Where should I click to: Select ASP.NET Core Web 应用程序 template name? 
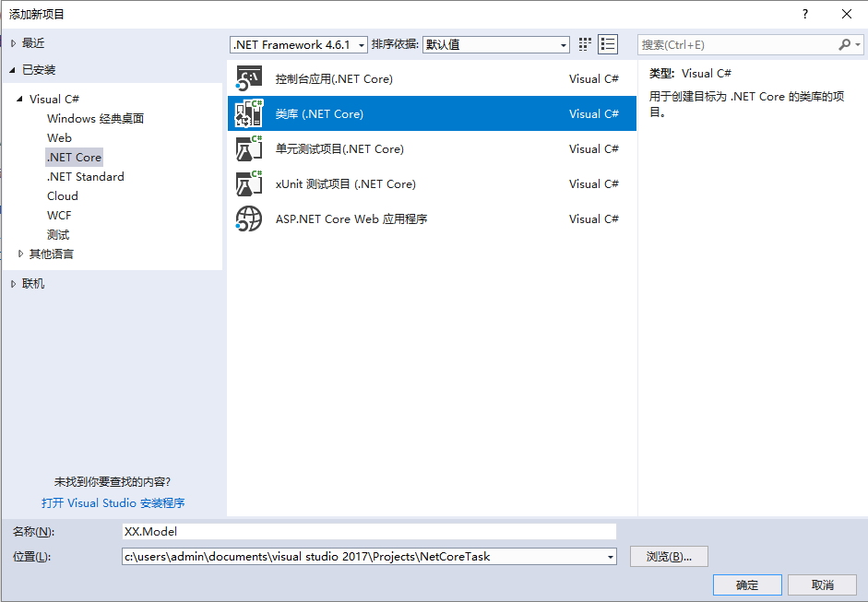pos(351,218)
